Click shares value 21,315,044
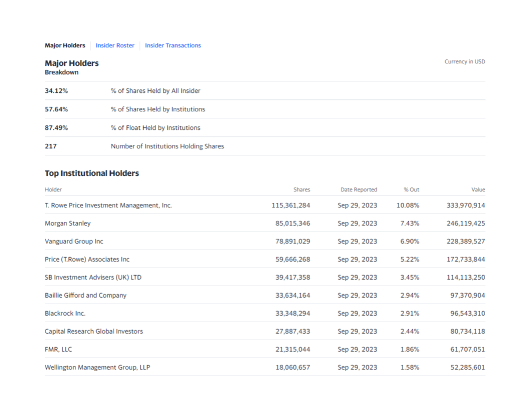 coord(293,349)
